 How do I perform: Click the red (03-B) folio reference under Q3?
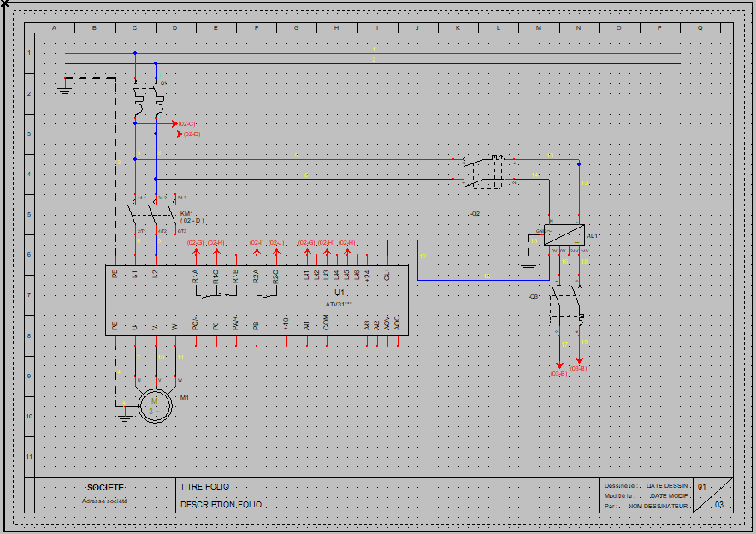[x=579, y=368]
